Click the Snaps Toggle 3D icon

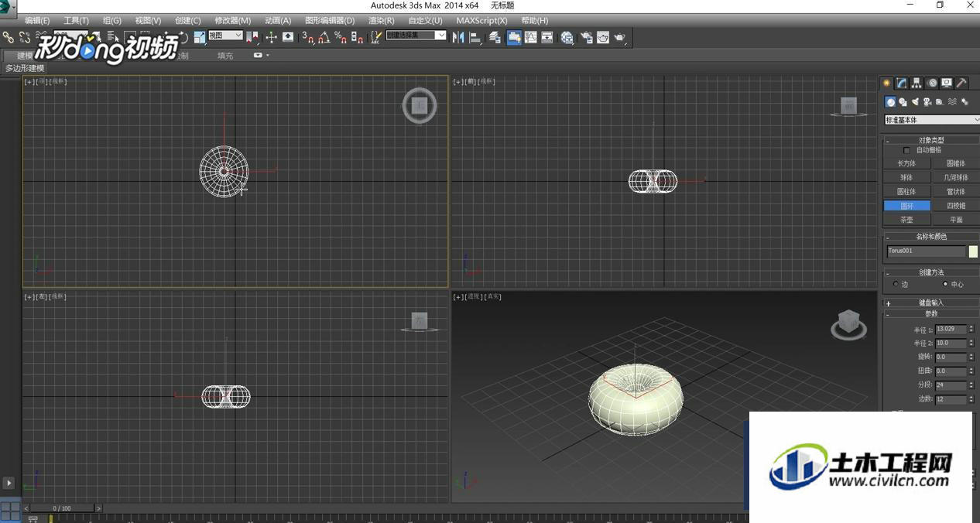[x=308, y=36]
